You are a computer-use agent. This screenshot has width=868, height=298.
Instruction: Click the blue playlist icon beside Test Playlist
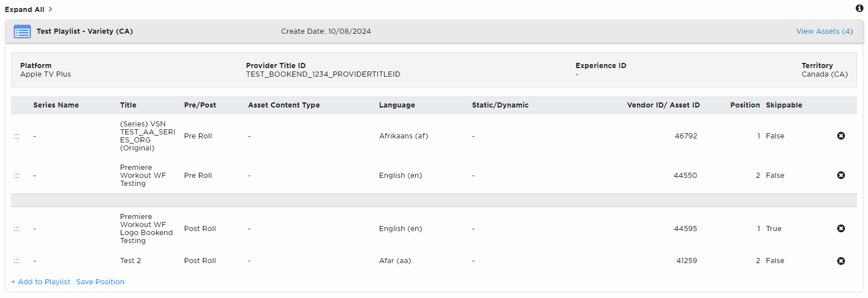[22, 31]
